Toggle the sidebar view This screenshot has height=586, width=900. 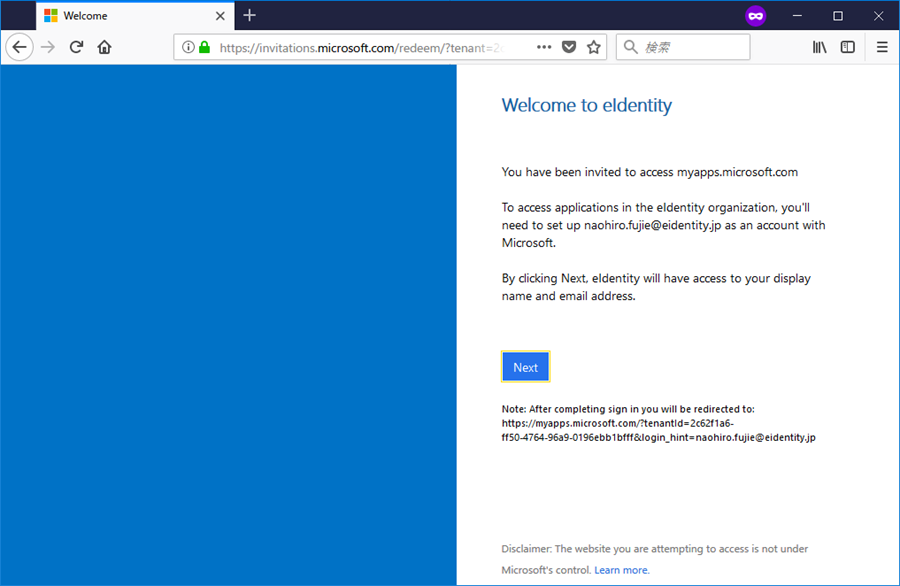[848, 47]
